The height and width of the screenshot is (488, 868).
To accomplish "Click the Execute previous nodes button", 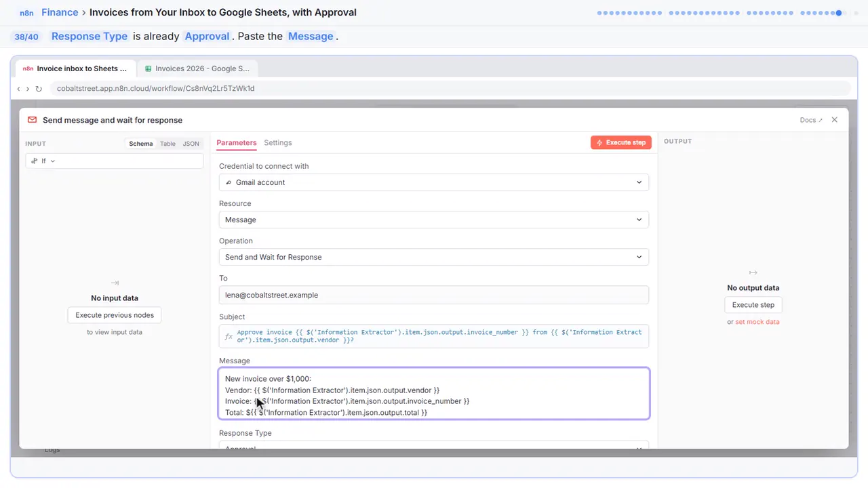I will coord(115,315).
